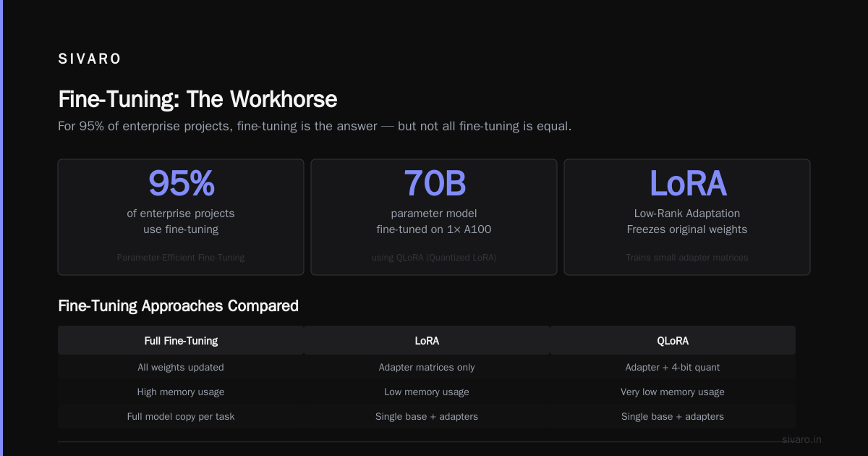Select the Full Fine-Tuning column header
This screenshot has width=868, height=456.
pos(181,340)
